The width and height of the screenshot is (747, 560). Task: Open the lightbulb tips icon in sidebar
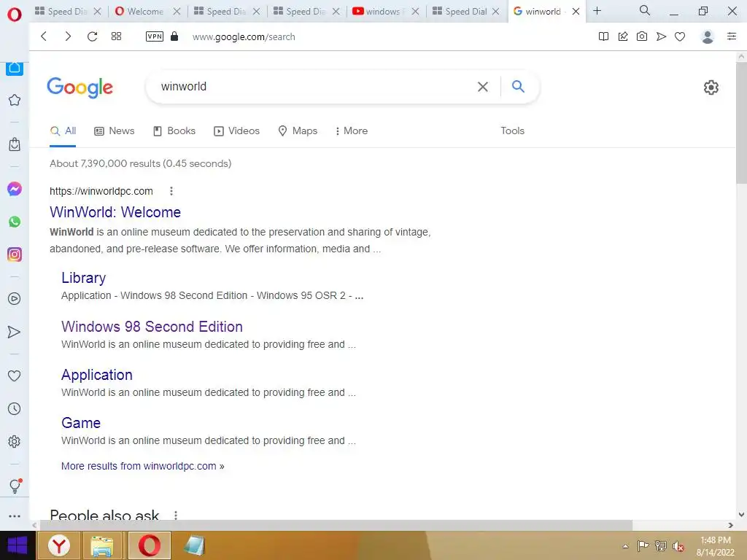tap(15, 486)
